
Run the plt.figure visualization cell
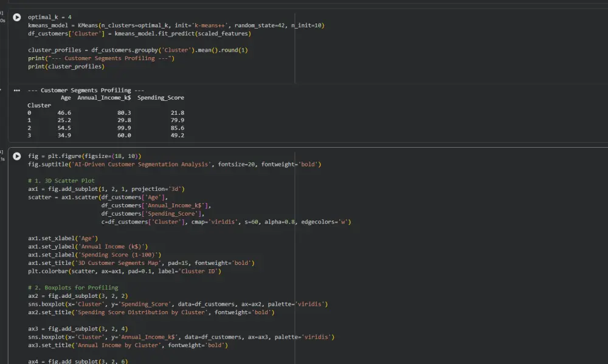pyautogui.click(x=16, y=156)
